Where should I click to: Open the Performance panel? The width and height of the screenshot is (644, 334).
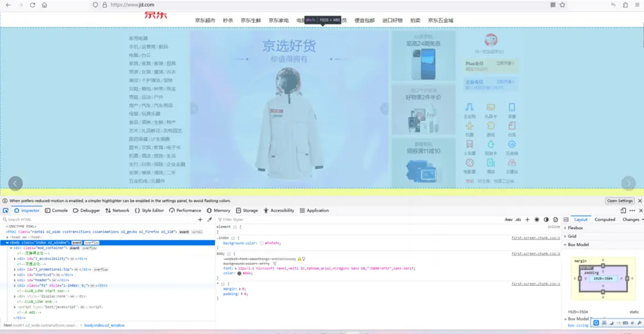[185, 210]
